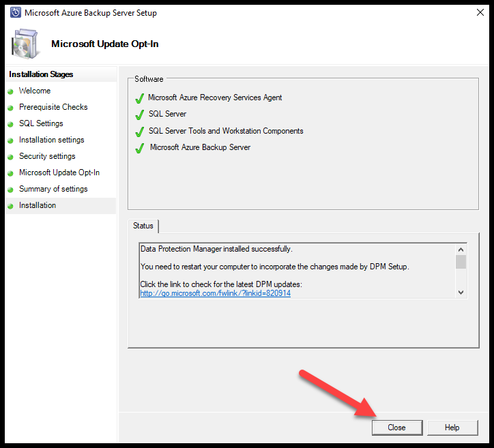This screenshot has width=494, height=448.
Task: Click the Installation Stages heading
Action: 41,74
